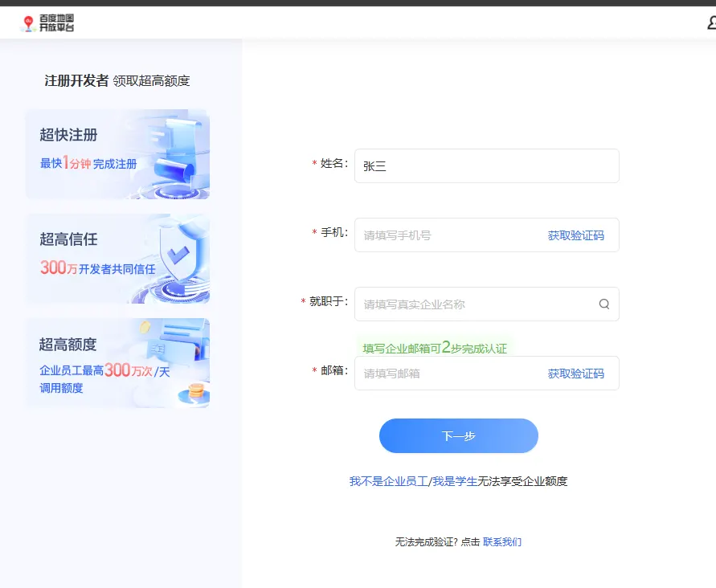
Task: Click the 姓名 field label
Action: point(333,163)
